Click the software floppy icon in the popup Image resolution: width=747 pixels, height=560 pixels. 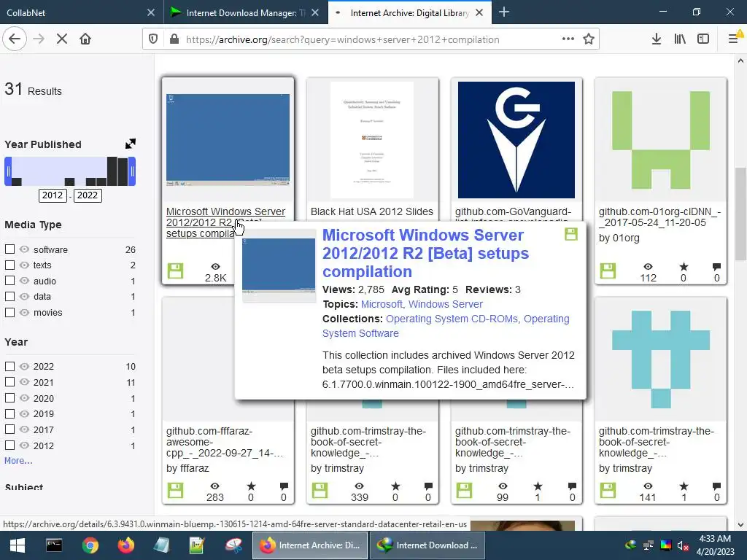tap(571, 234)
